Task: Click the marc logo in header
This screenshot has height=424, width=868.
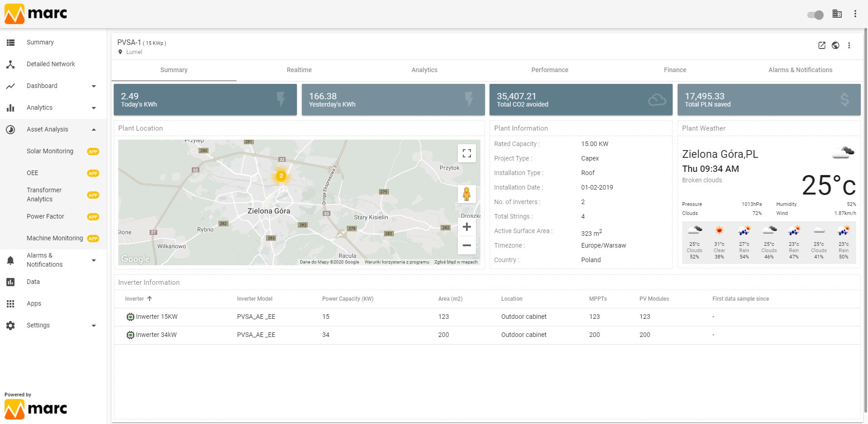Action: coord(36,14)
